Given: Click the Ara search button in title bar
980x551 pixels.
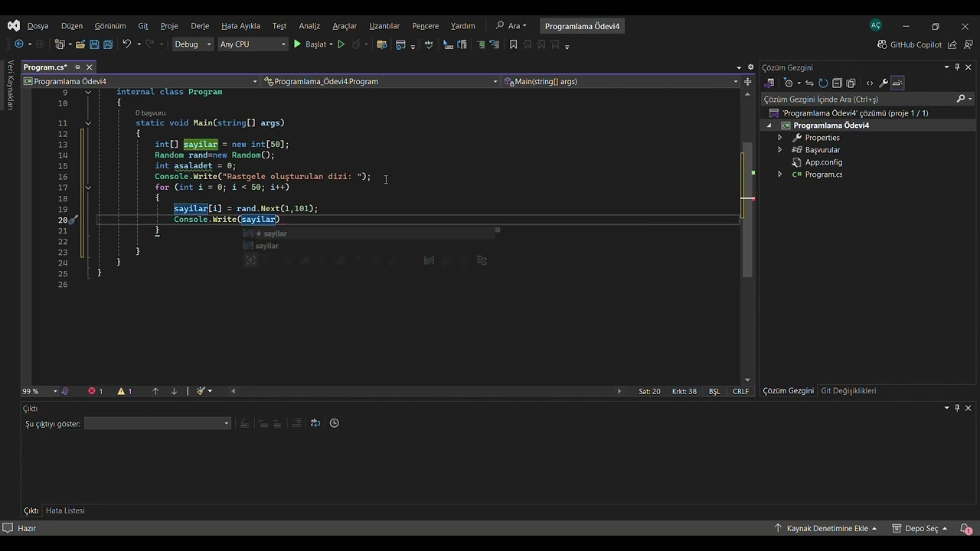Looking at the screenshot, I should [511, 26].
